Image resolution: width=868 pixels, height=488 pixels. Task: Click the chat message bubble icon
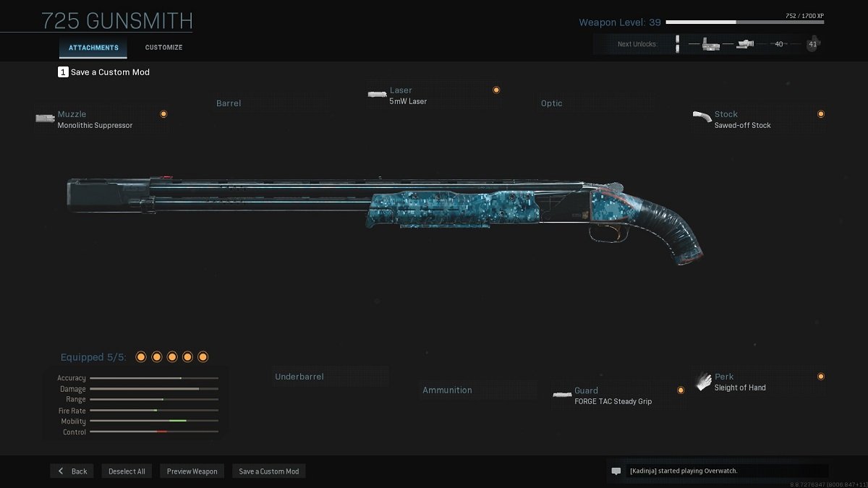click(x=616, y=471)
